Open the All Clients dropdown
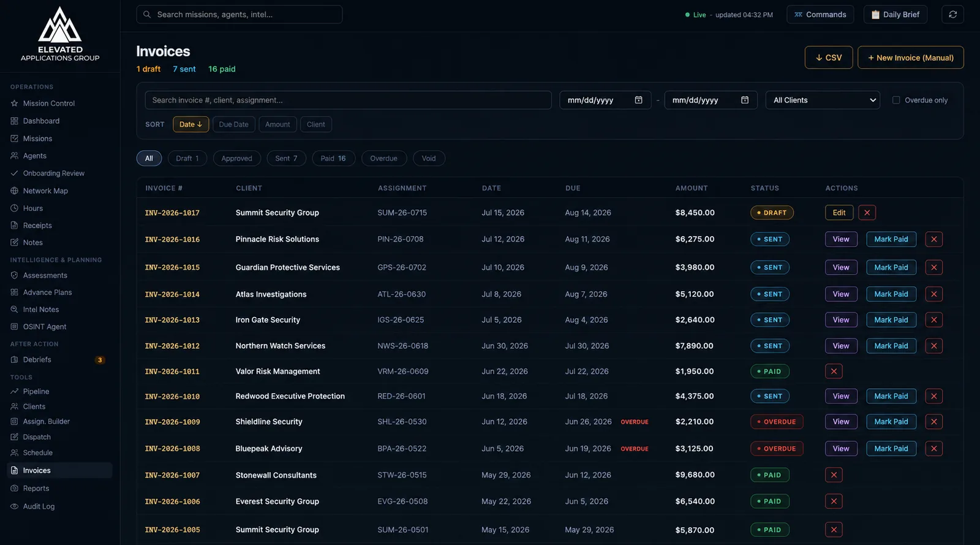980x545 pixels. click(823, 100)
